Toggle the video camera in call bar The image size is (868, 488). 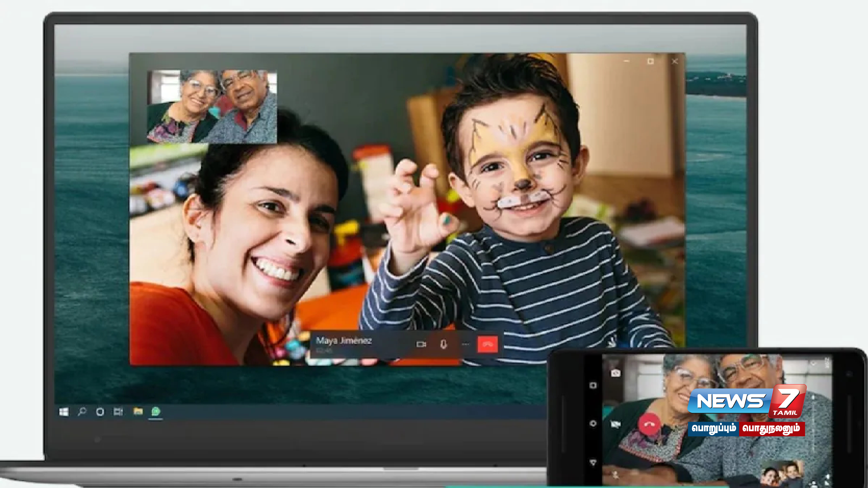[421, 344]
